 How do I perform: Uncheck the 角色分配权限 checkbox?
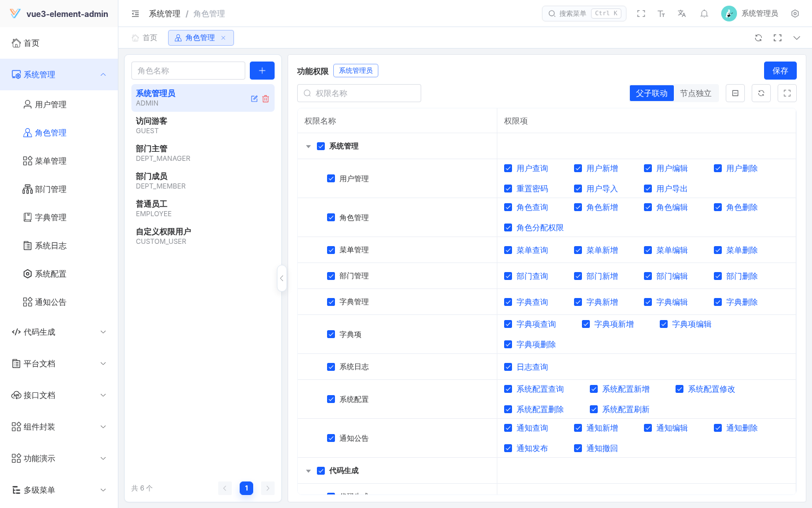[x=508, y=227]
